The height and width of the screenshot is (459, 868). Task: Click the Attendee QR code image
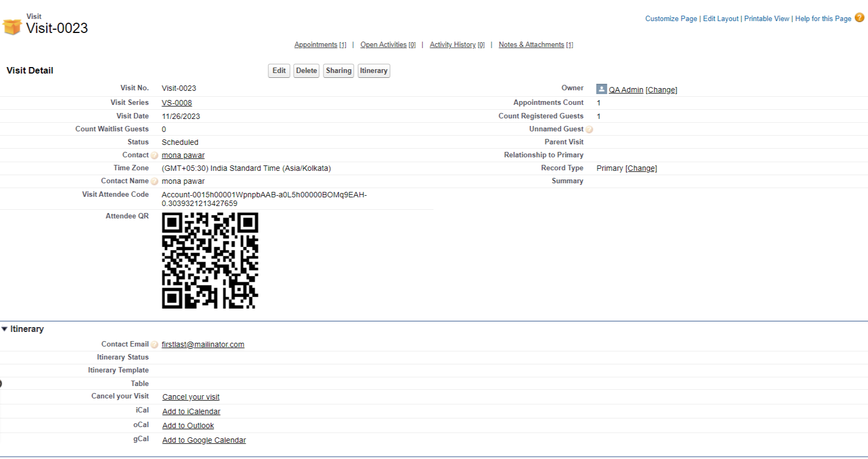coord(210,261)
